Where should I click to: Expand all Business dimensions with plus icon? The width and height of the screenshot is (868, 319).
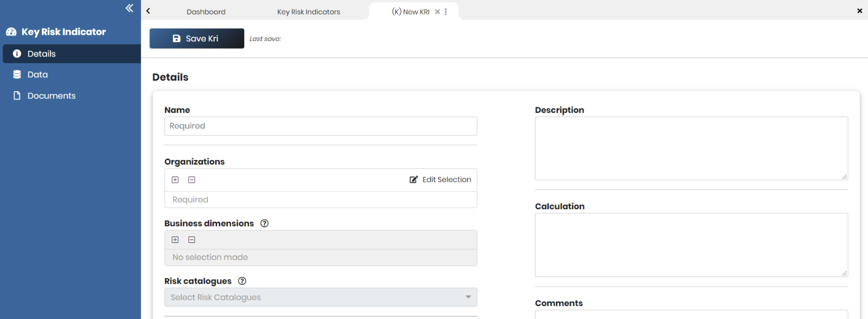pos(175,240)
